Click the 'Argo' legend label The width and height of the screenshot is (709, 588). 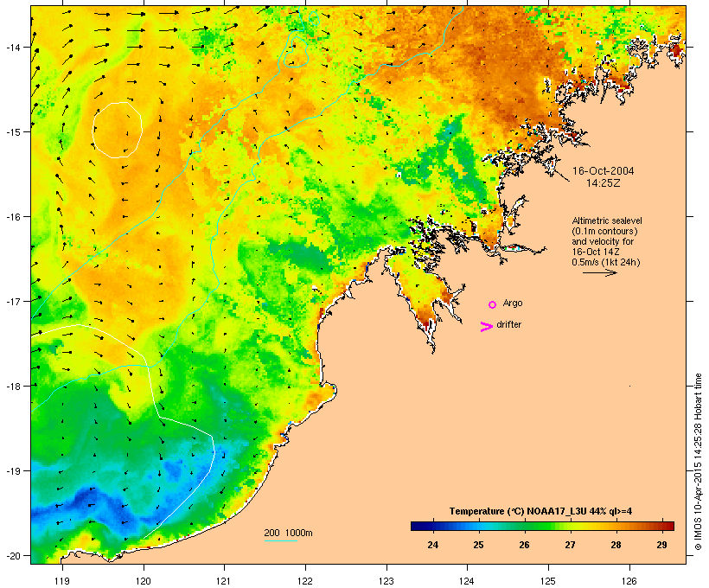pos(513,303)
